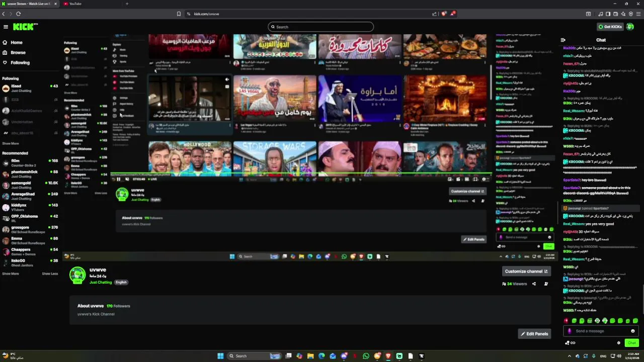
Task: Open the emoji picker in chat input
Action: coord(633,331)
